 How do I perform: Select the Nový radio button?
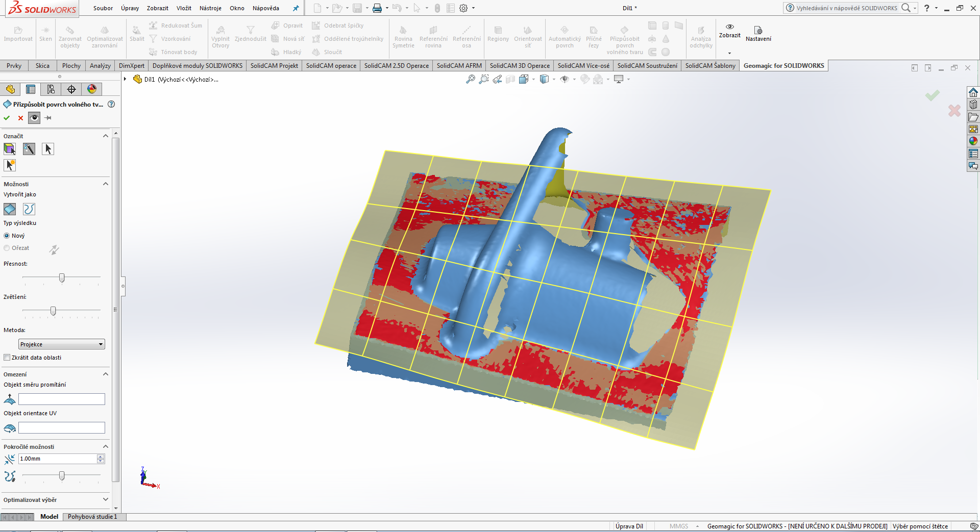[x=7, y=236]
